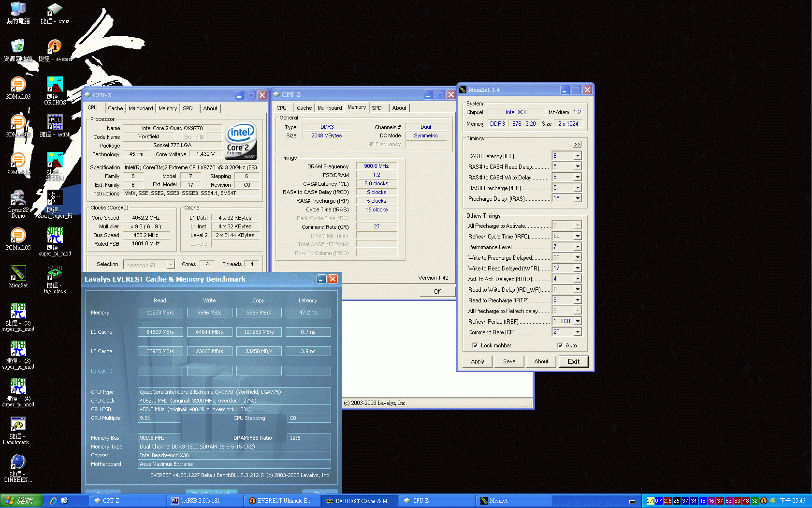Click the Internet Explorer quick launch icon

click(54, 501)
